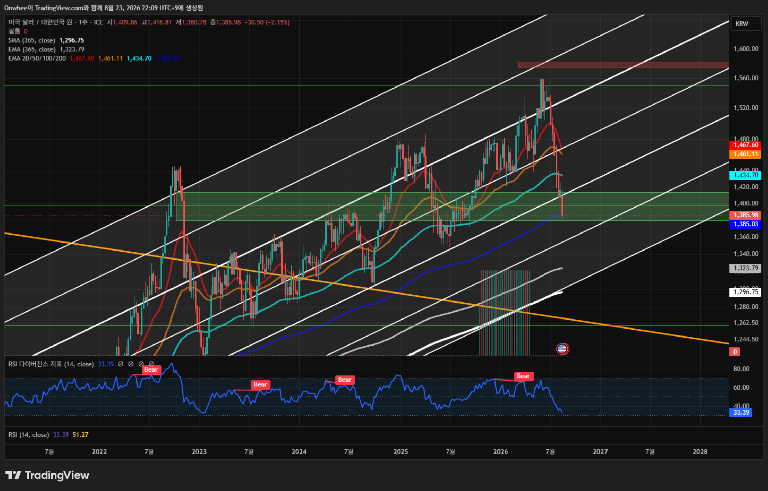Click the blue 1,385.03 price label

pos(745,224)
